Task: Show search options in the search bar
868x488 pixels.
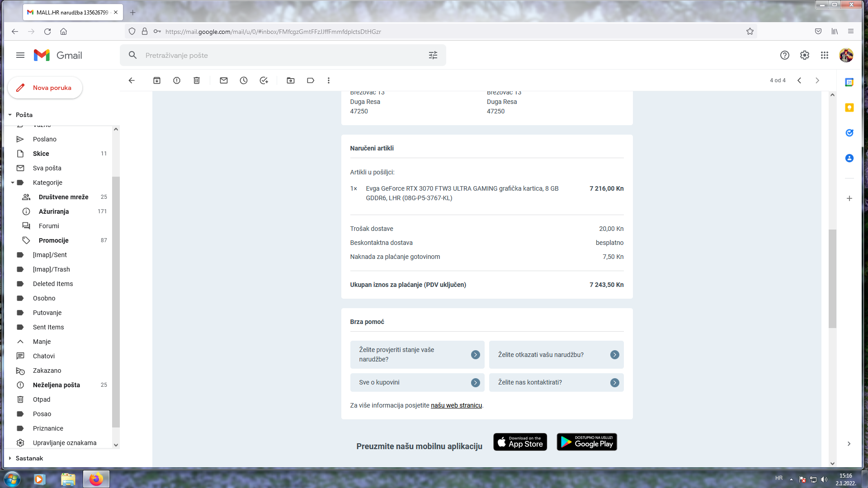Action: (433, 55)
